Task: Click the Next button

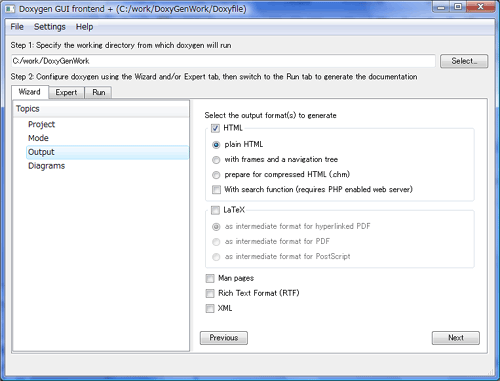Action: [456, 338]
